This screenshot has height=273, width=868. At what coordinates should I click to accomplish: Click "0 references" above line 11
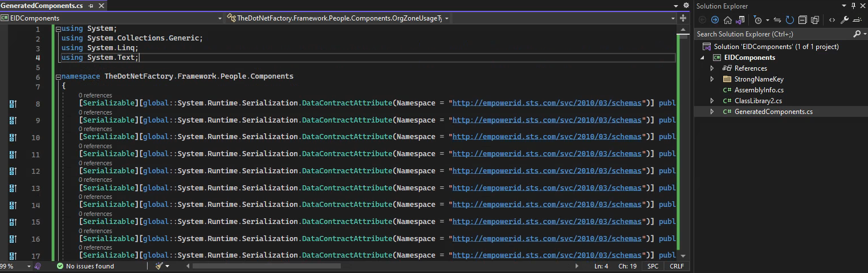[95, 146]
